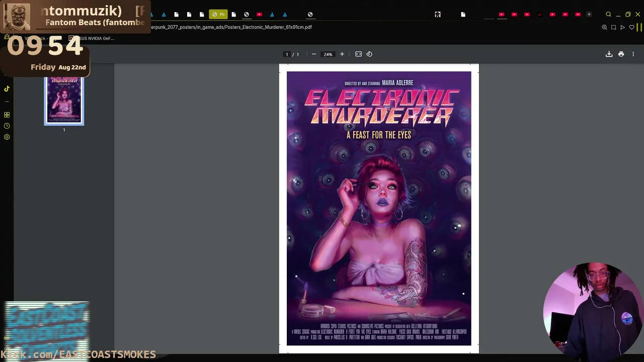Image resolution: width=644 pixels, height=362 pixels.
Task: Select the highlighted Pc tab
Action: [218, 14]
